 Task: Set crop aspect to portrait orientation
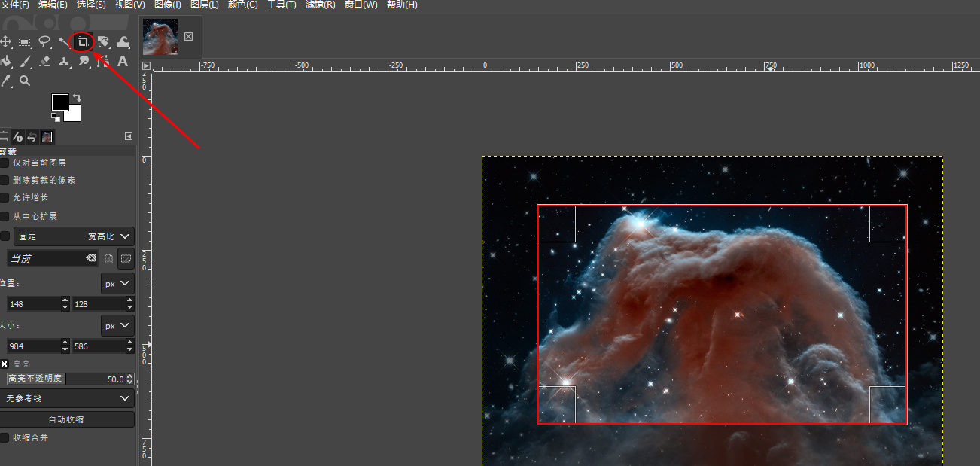(109, 258)
